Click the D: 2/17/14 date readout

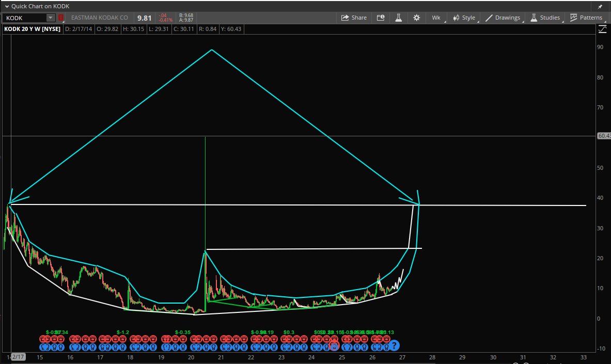pos(79,29)
